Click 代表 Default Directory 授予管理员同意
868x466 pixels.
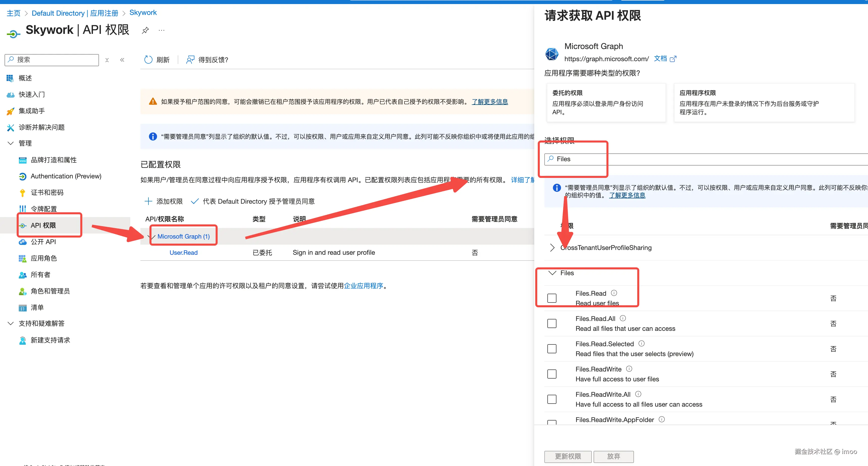[253, 201]
